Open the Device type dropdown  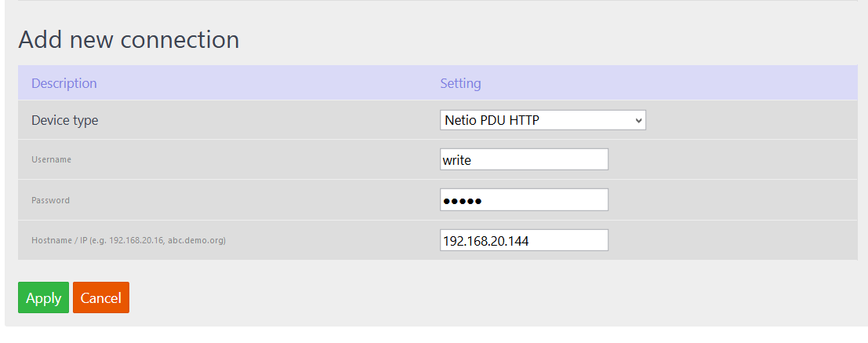543,119
